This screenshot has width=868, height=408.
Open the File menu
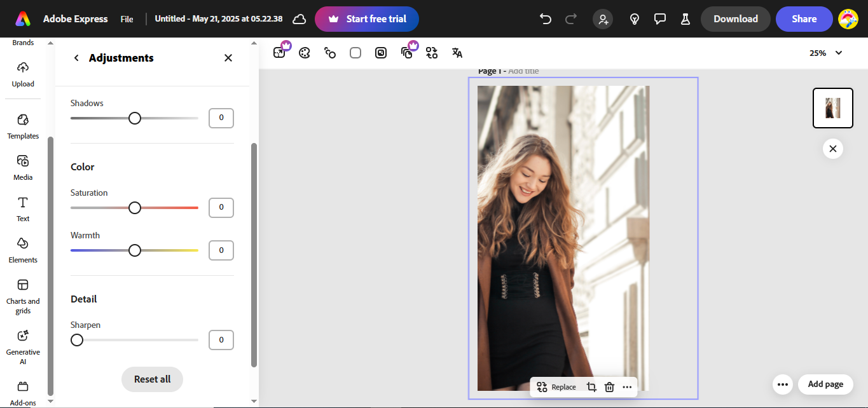coord(127,18)
